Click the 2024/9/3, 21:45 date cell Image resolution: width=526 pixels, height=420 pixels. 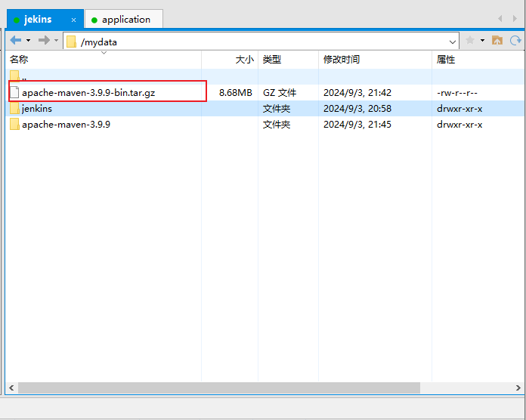tap(357, 125)
